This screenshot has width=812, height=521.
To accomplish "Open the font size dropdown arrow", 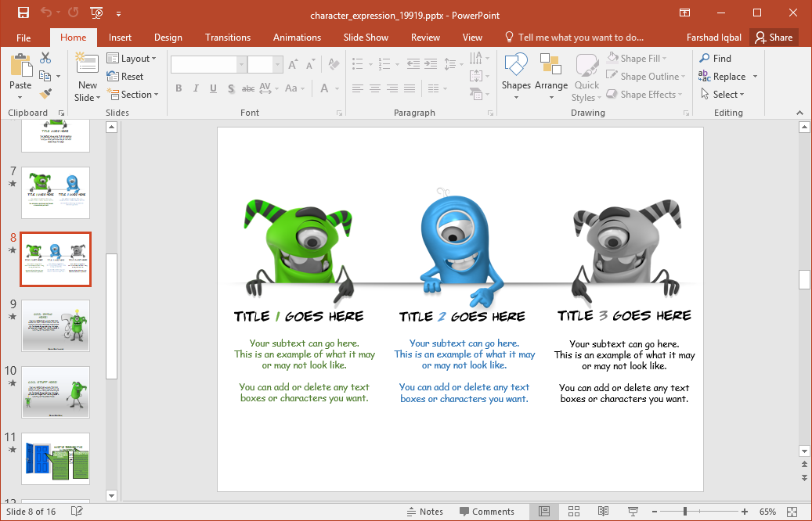I will tap(277, 65).
